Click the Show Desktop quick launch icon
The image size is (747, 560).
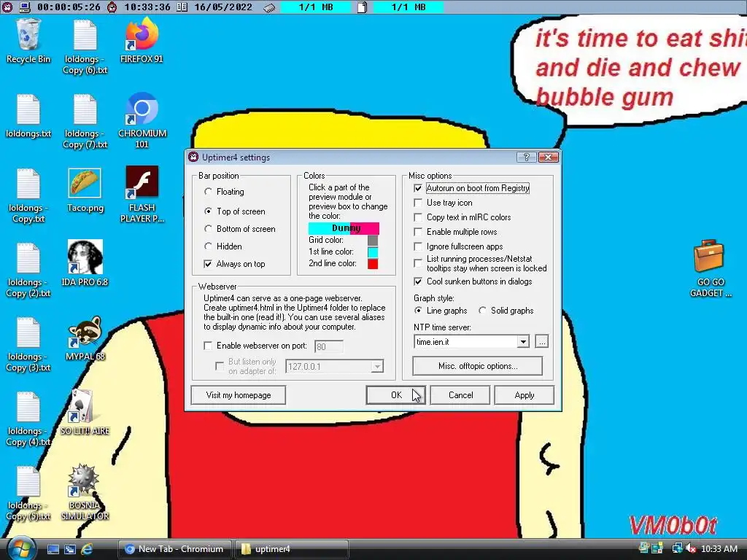(x=53, y=549)
